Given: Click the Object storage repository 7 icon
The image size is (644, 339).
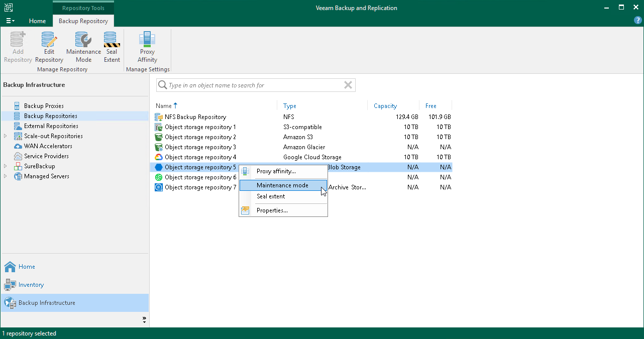Looking at the screenshot, I should (159, 187).
